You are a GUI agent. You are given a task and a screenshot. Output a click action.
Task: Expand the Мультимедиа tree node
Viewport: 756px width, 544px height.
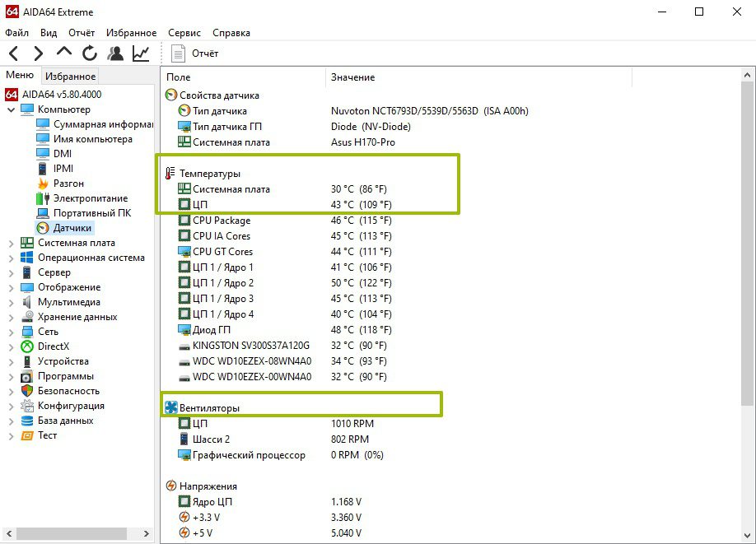point(11,303)
